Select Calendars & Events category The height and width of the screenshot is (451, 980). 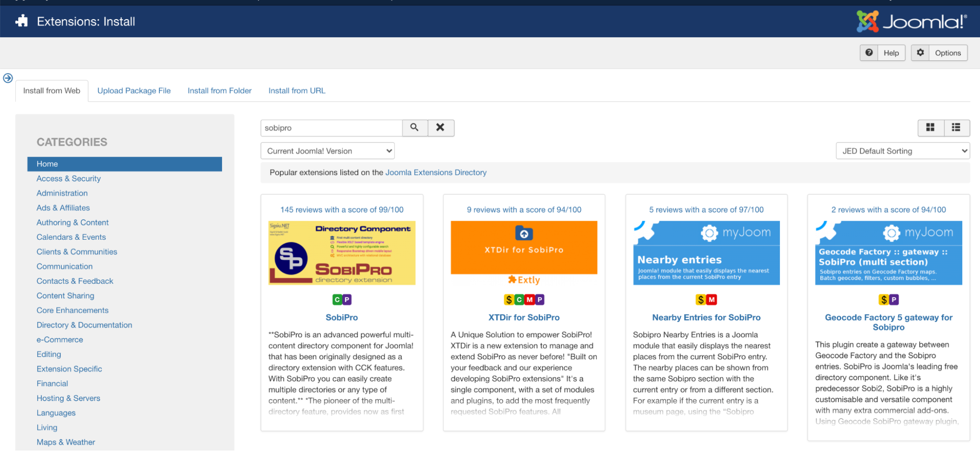tap(71, 237)
